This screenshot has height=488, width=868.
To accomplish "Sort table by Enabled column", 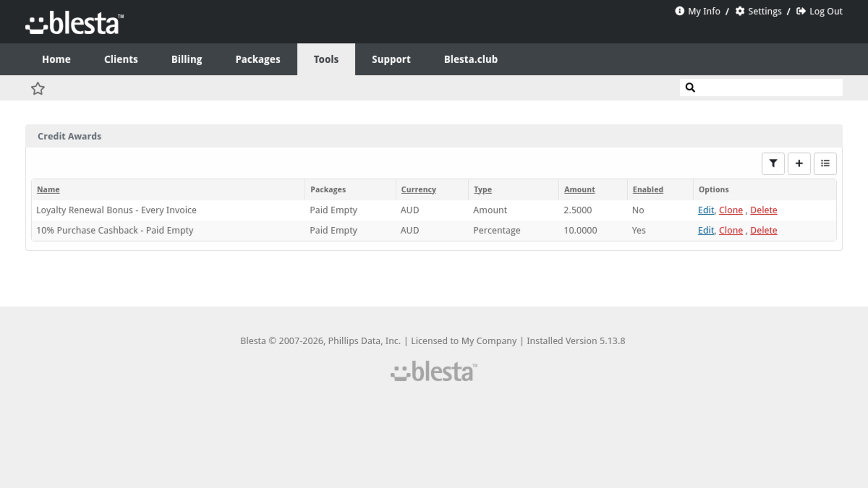I will click(648, 190).
